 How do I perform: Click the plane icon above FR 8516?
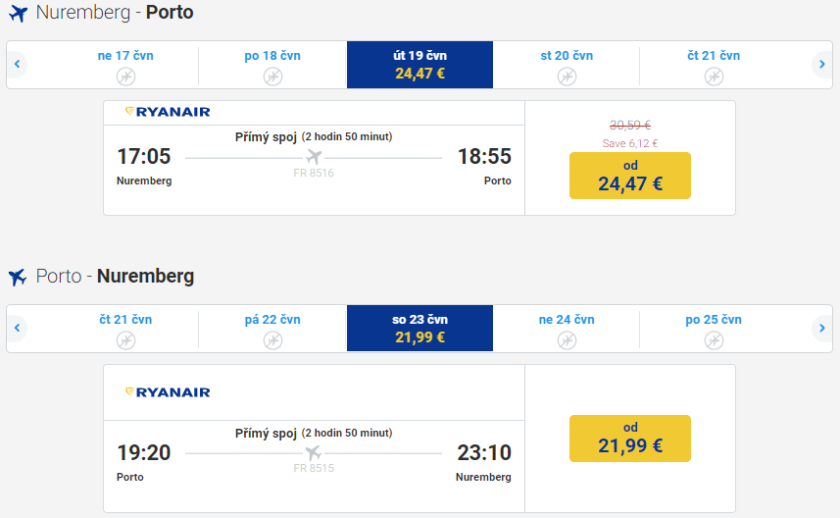314,157
